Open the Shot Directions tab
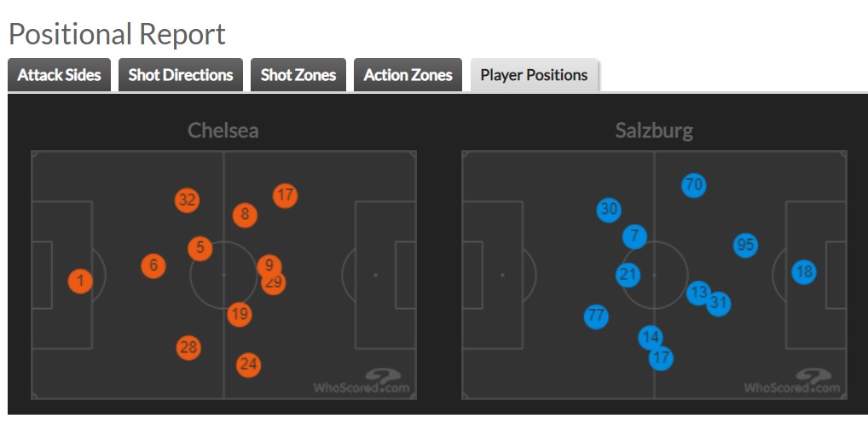Image resolution: width=868 pixels, height=430 pixels. (181, 75)
